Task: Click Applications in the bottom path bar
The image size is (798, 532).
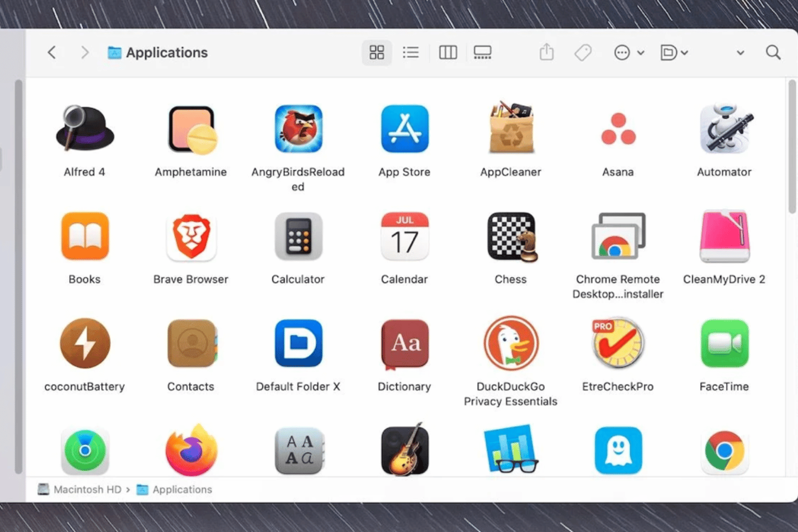Action: coord(174,489)
